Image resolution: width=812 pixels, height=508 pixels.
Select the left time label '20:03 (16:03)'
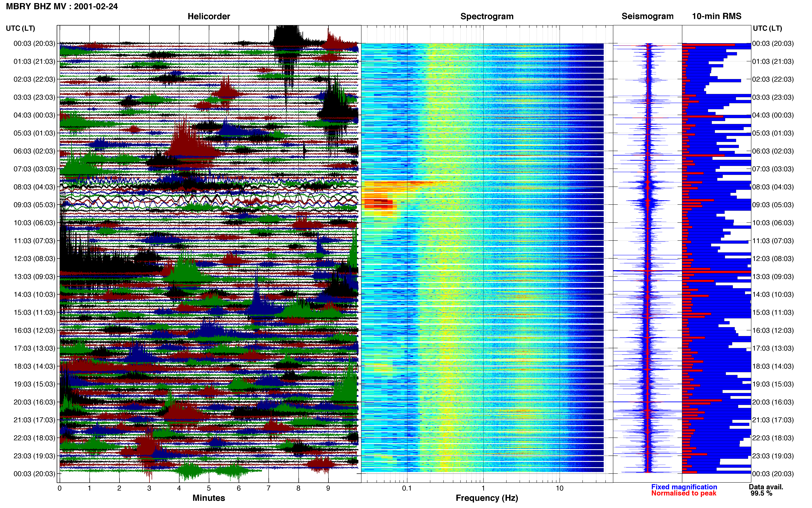point(34,402)
